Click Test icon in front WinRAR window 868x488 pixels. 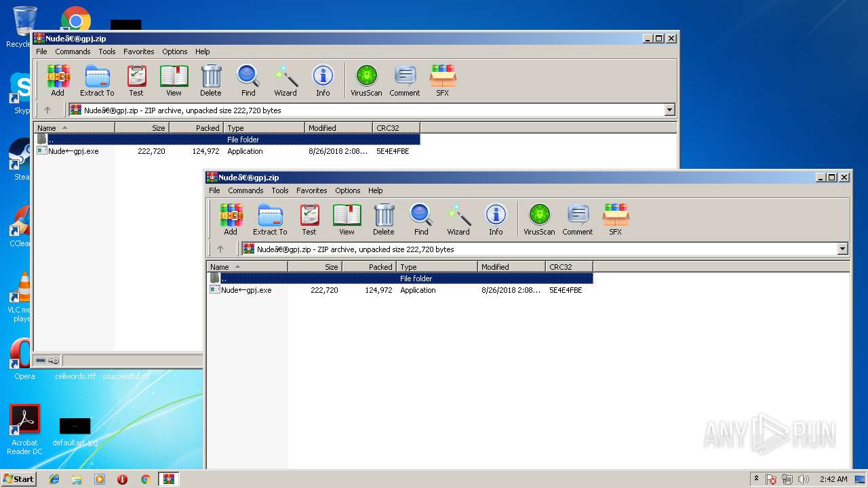pyautogui.click(x=309, y=219)
